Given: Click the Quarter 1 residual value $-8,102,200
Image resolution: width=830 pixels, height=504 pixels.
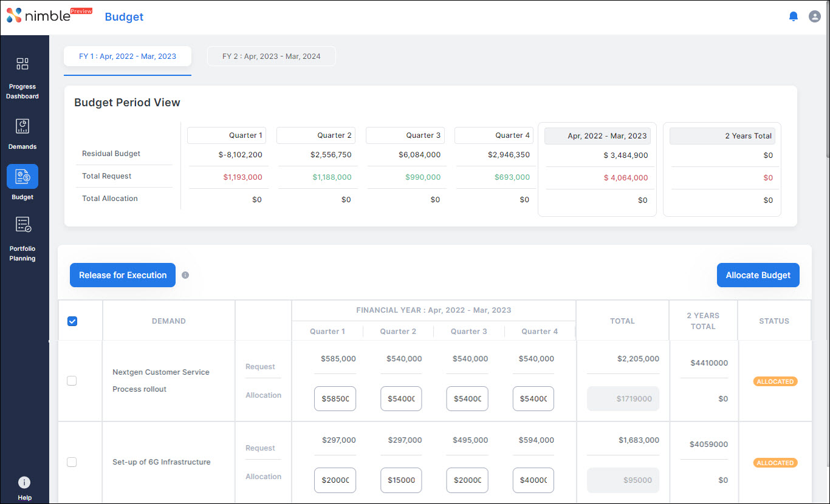Looking at the screenshot, I should point(240,155).
